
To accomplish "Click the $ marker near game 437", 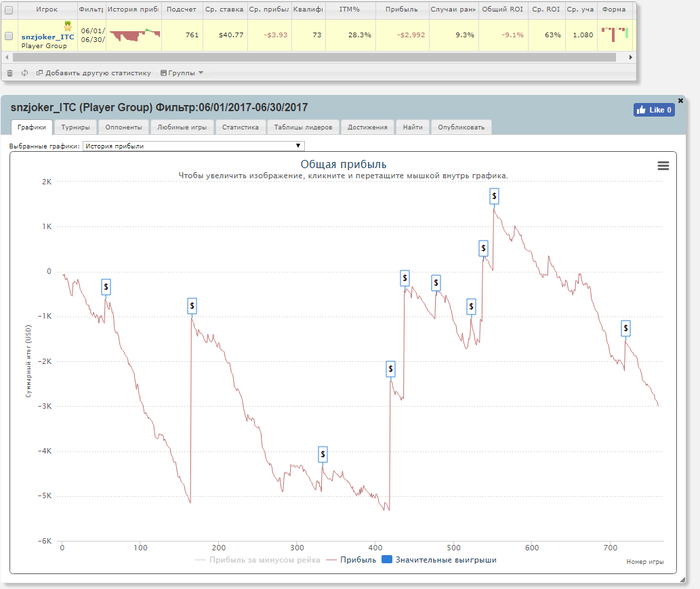I will [x=405, y=278].
